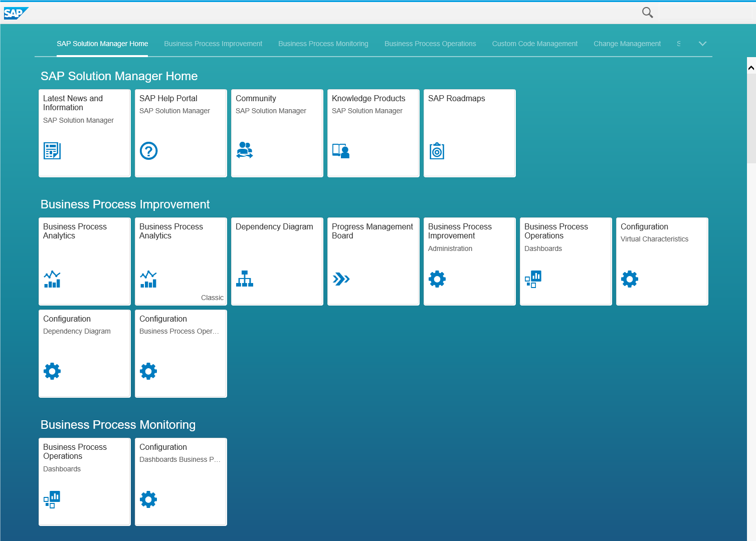The image size is (756, 541).
Task: Click 'SAP Solution Manager' subtitle on Knowledge Products tile
Action: pos(367,111)
